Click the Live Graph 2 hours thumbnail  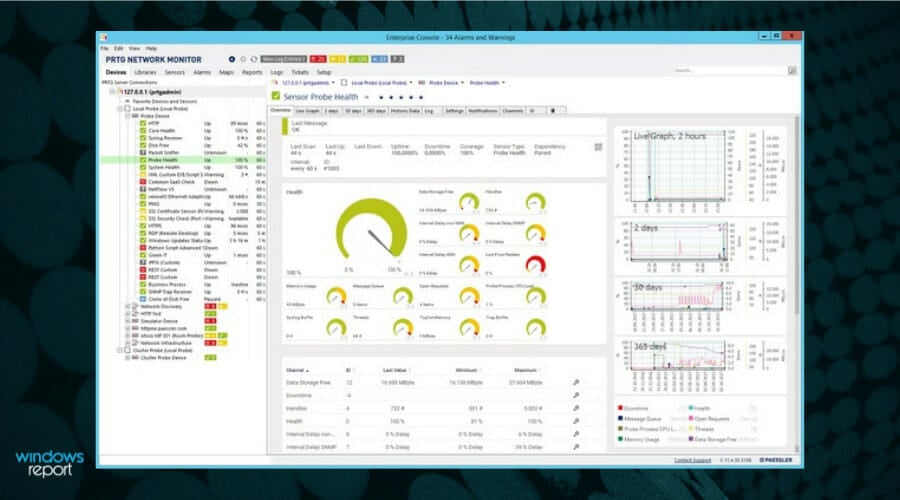coord(700,170)
